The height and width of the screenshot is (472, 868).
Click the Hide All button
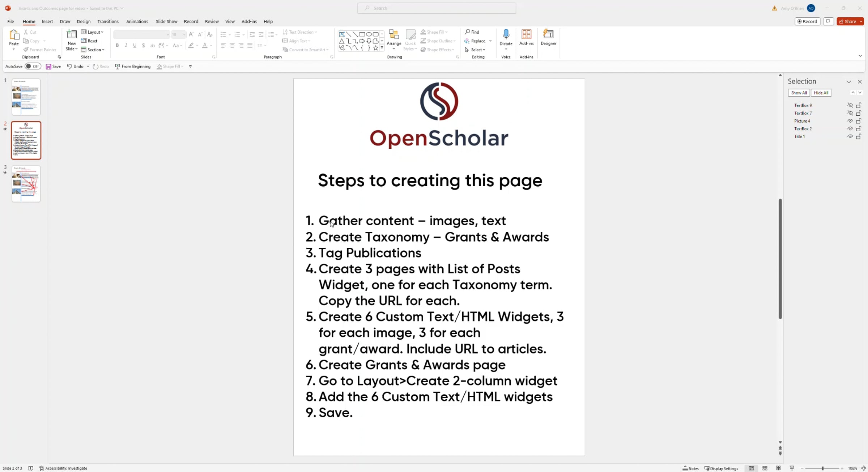click(821, 93)
